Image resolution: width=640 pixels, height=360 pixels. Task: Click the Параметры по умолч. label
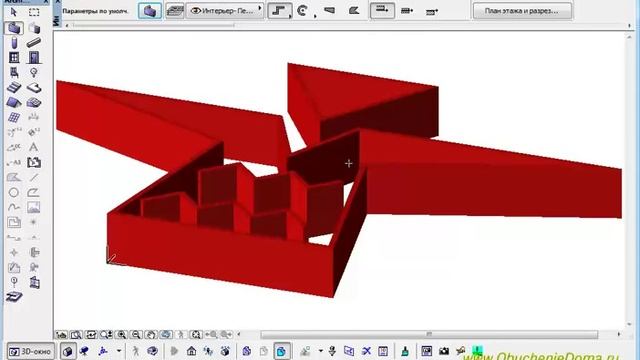pos(96,11)
